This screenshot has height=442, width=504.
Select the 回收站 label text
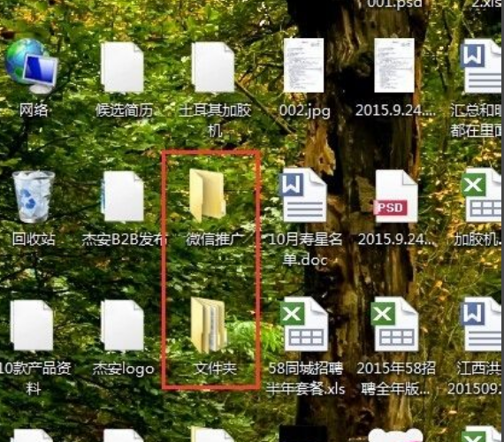click(34, 240)
